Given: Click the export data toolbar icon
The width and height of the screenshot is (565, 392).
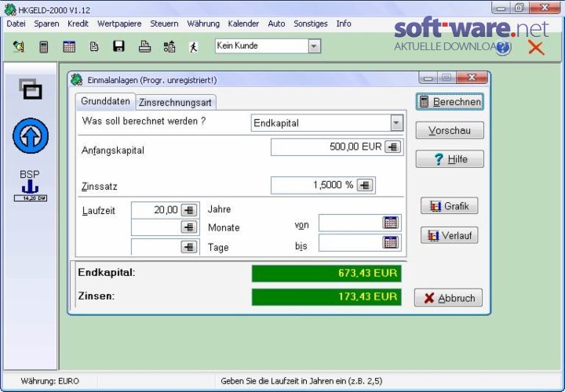Looking at the screenshot, I should pyautogui.click(x=169, y=47).
